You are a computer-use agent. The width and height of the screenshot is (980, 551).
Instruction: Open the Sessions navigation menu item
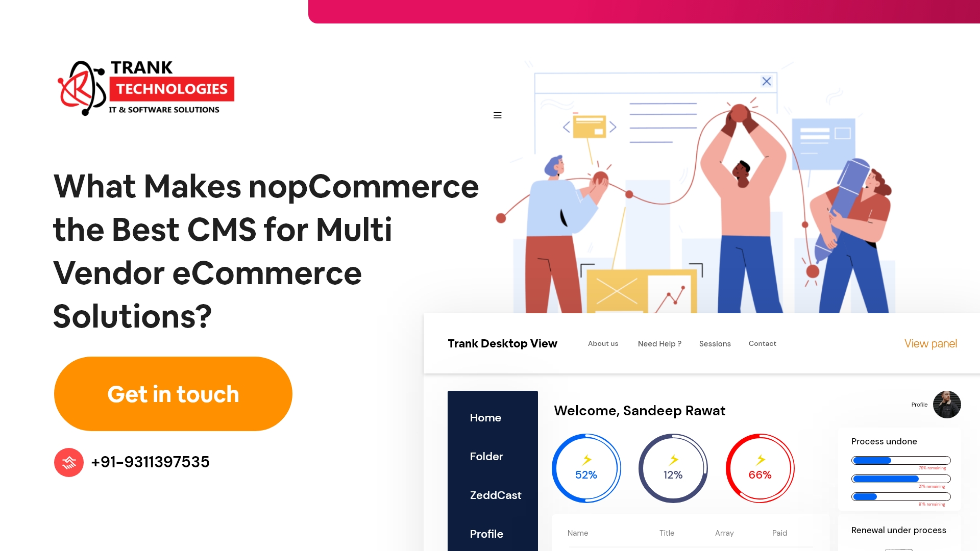[x=715, y=343]
